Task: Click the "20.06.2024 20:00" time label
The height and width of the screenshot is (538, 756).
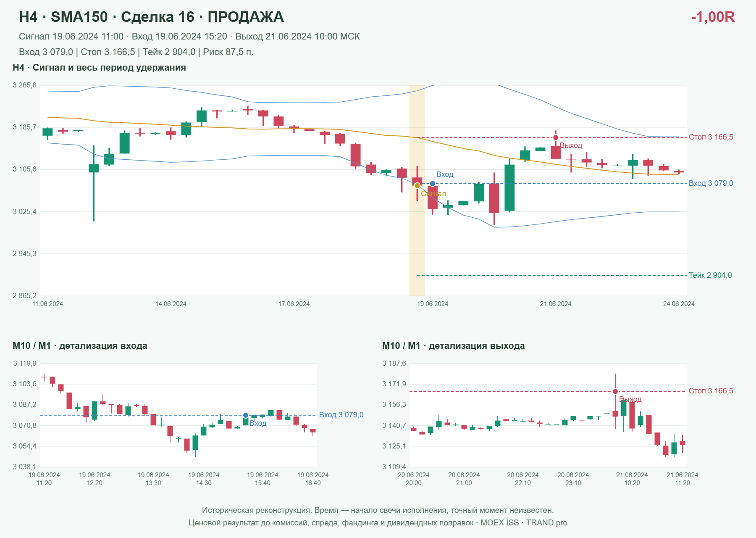Action: (x=414, y=479)
